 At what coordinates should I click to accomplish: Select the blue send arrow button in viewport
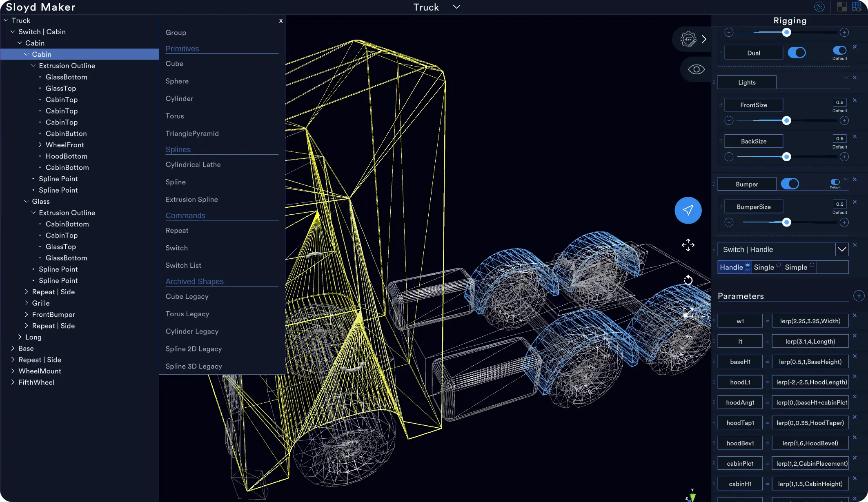(688, 210)
